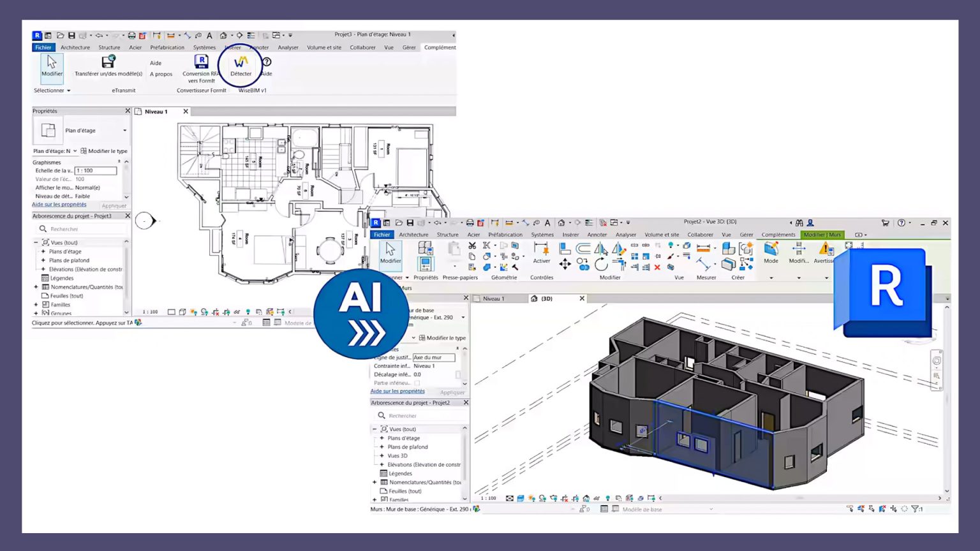Click the Transférer un/des modèles eTransmit icon
Image resolution: width=980 pixels, height=551 pixels.
click(107, 63)
